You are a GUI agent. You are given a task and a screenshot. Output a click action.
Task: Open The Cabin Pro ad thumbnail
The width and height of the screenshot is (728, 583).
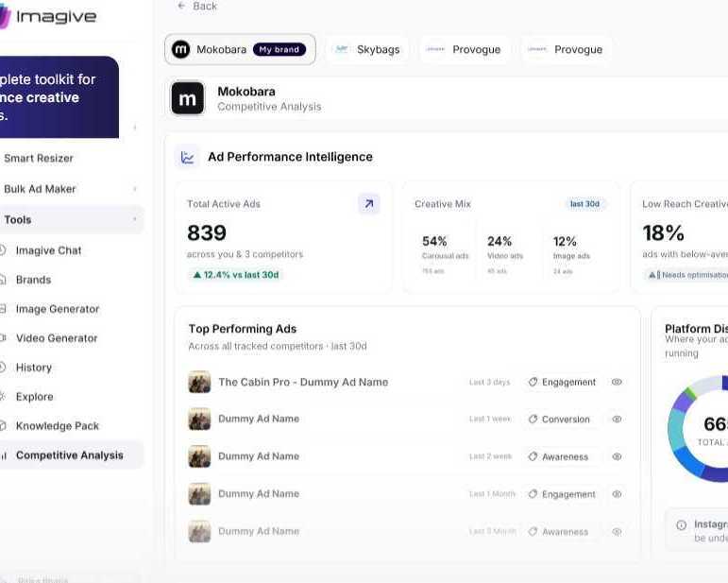coord(199,382)
